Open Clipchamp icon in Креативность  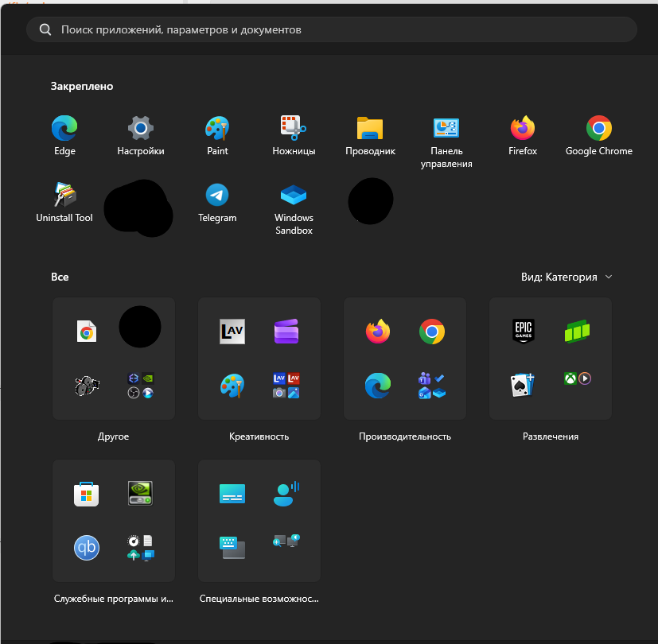[286, 332]
